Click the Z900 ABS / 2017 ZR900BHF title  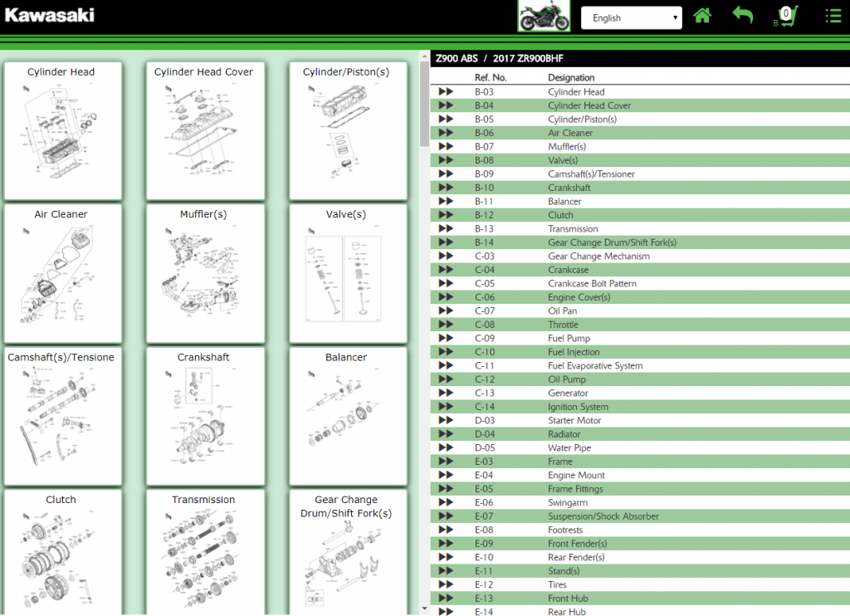[499, 59]
